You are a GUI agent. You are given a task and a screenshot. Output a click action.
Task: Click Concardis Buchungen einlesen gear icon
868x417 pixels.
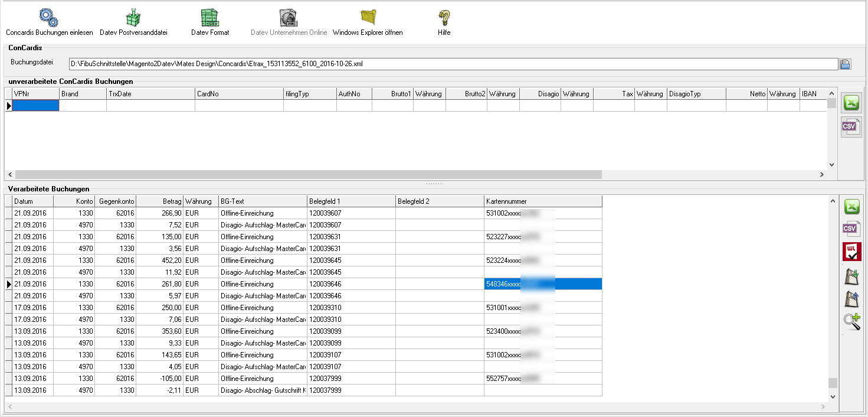pyautogui.click(x=48, y=18)
